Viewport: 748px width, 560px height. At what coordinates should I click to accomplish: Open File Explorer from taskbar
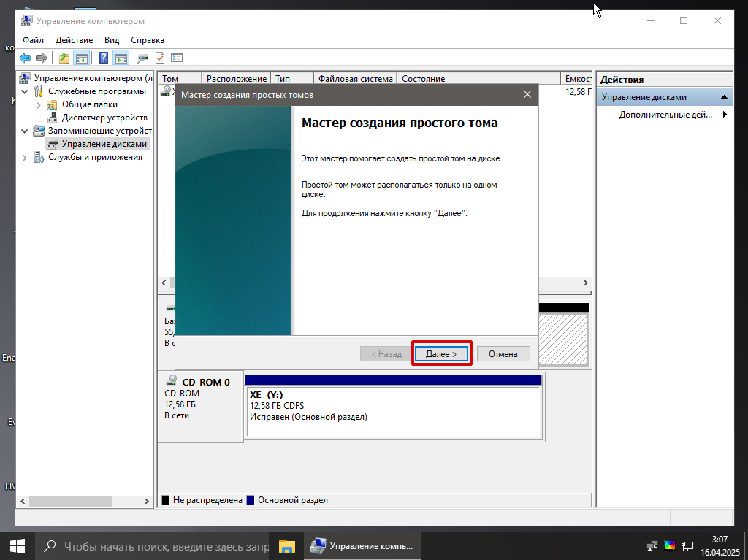(286, 546)
